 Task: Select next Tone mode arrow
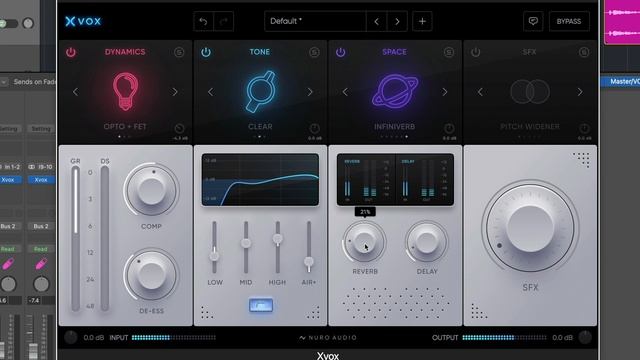click(x=310, y=92)
